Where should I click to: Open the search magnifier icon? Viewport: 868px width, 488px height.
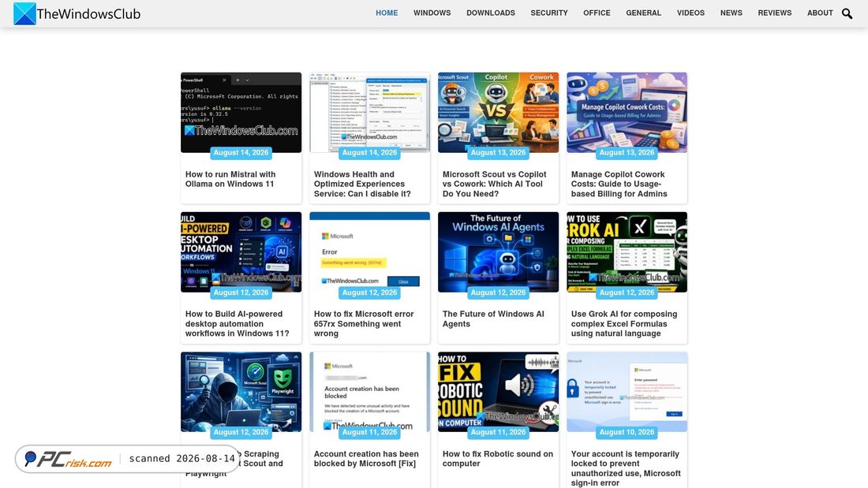tap(847, 13)
